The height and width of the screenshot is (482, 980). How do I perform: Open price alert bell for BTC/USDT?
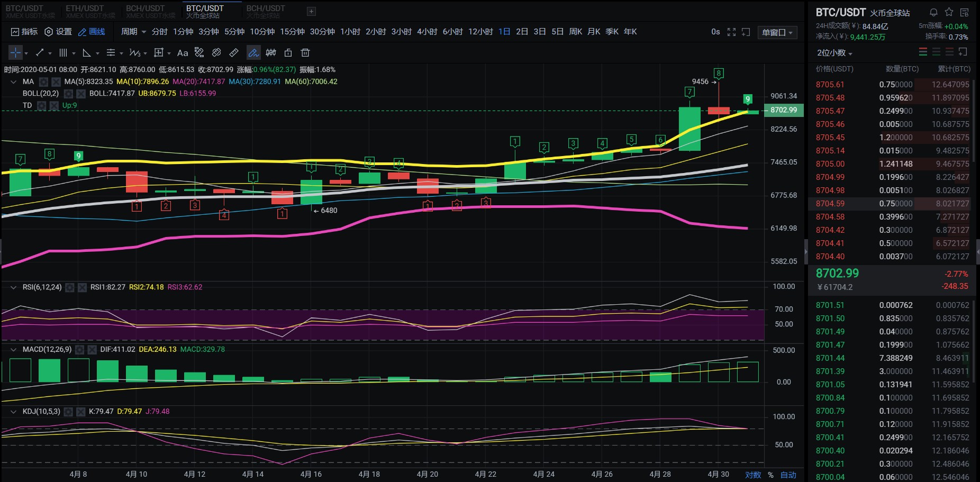[x=933, y=12]
